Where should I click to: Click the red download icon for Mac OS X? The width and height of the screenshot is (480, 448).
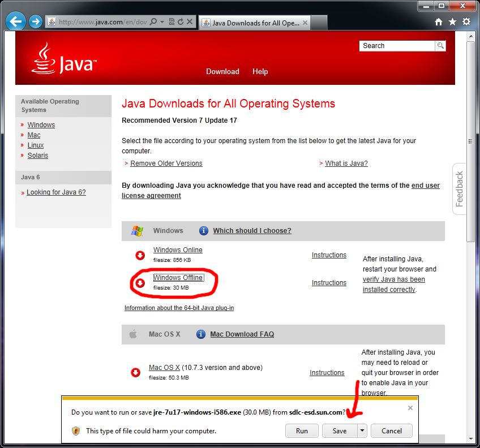click(x=136, y=372)
